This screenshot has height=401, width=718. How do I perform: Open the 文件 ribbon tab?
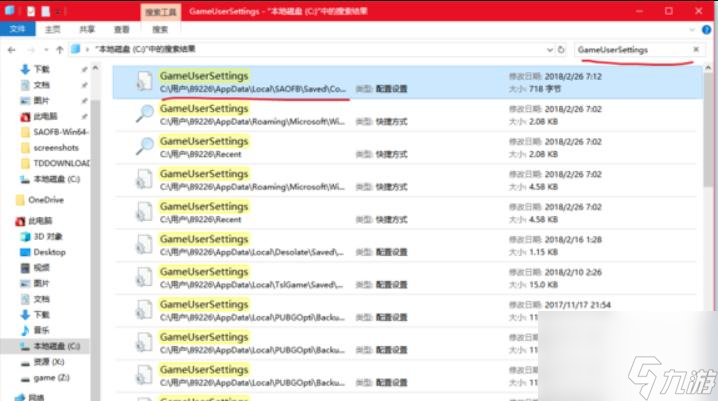coord(17,29)
